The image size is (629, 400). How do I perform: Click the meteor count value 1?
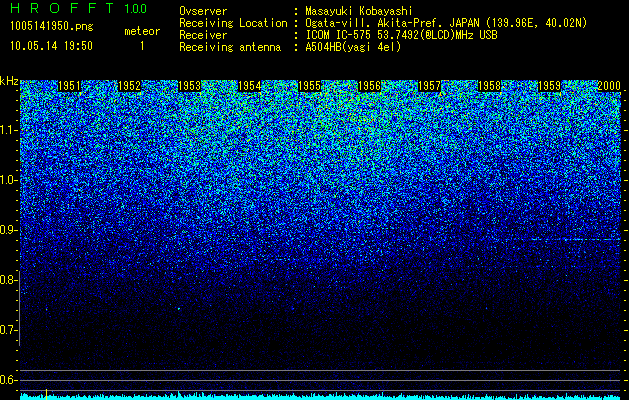tap(142, 46)
